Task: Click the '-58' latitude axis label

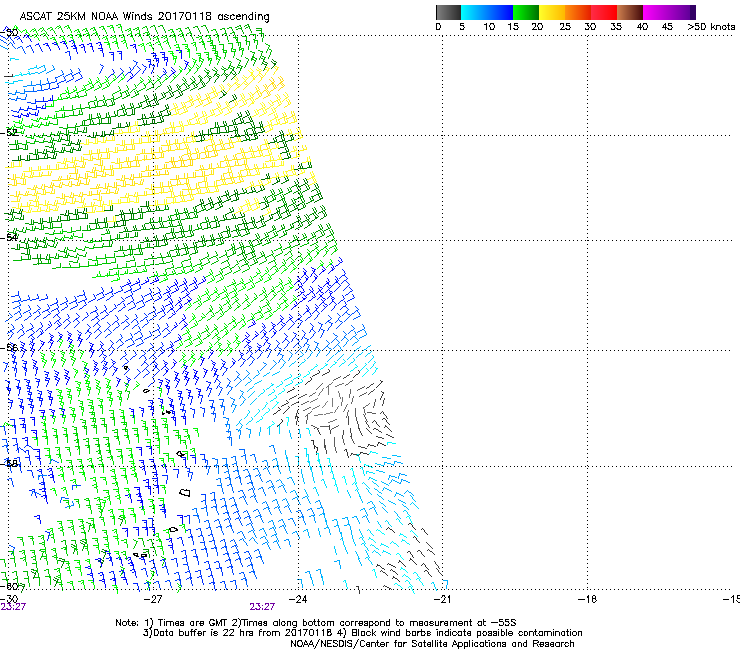Action: point(9,463)
